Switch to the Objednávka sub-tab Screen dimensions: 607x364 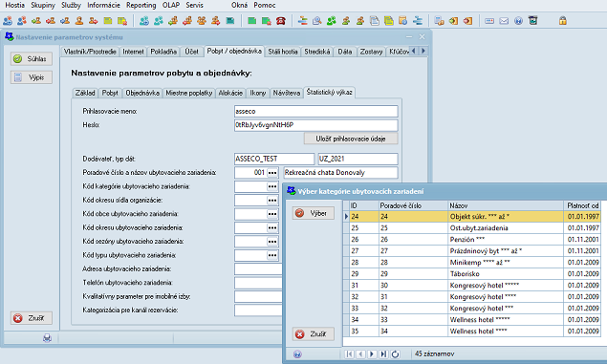[x=142, y=93]
